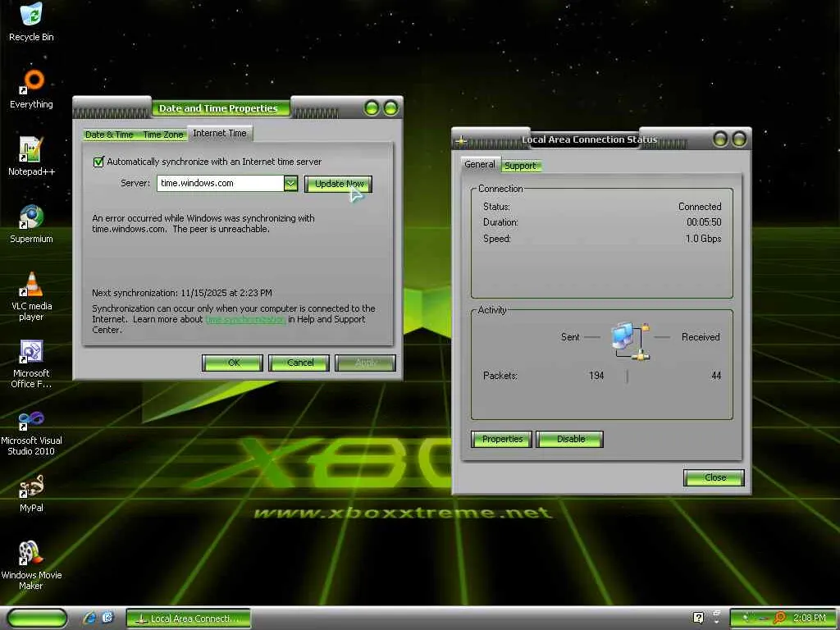This screenshot has width=840, height=630.
Task: Click the received packets count 44
Action: tap(716, 376)
